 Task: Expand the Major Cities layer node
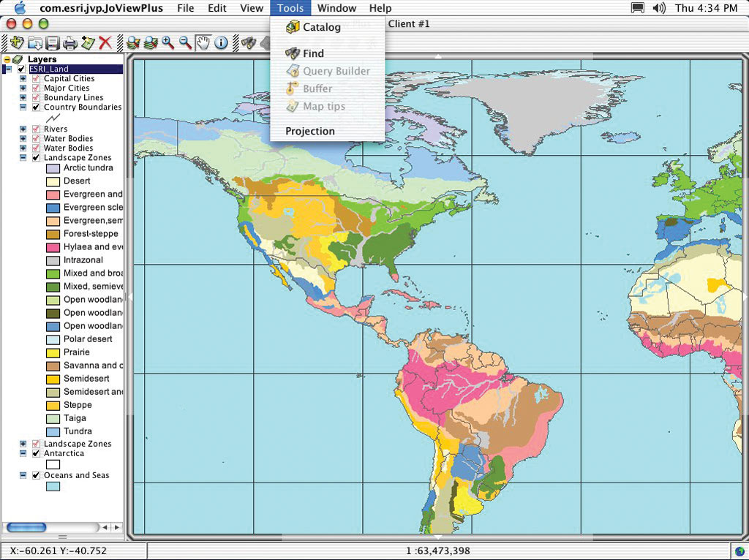coord(23,88)
